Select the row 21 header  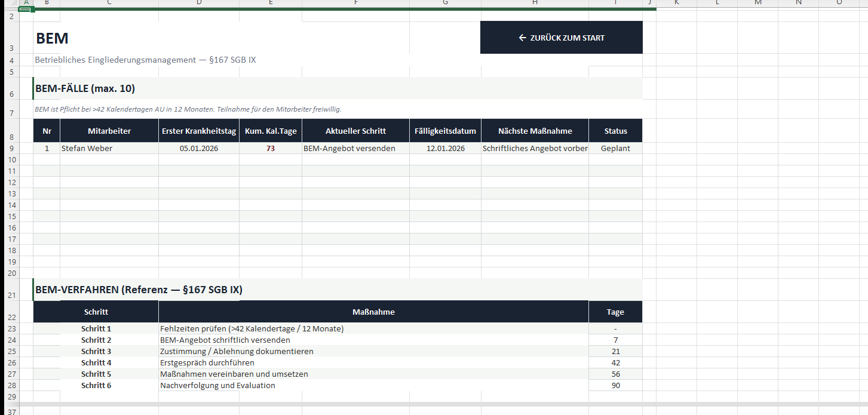10,294
